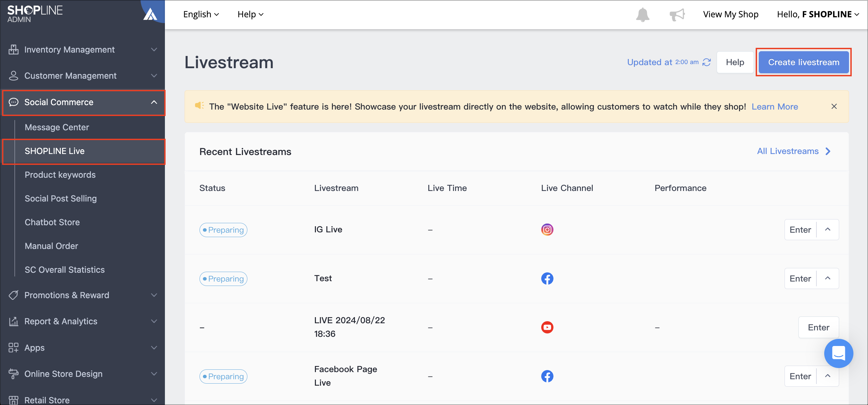
Task: Click the Help button beside Create livestream
Action: pos(735,62)
